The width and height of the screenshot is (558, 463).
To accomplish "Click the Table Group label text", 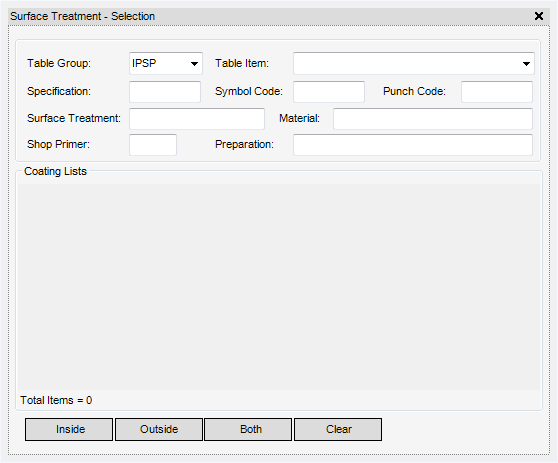I will (59, 63).
